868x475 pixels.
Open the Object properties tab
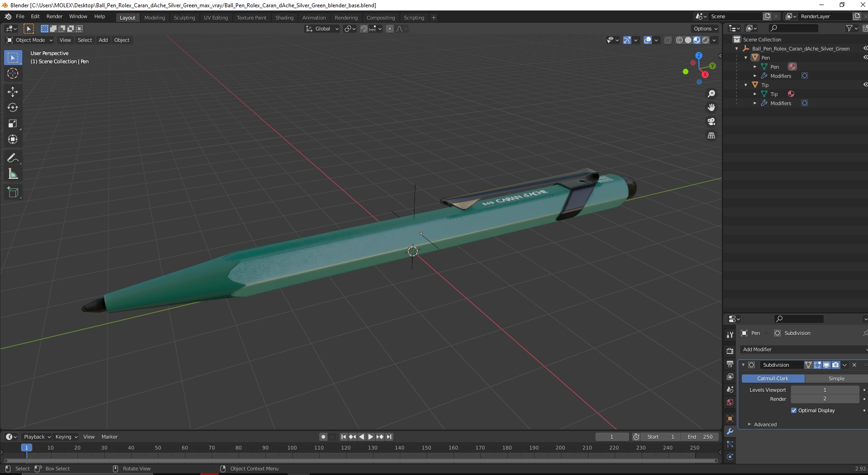tap(730, 419)
